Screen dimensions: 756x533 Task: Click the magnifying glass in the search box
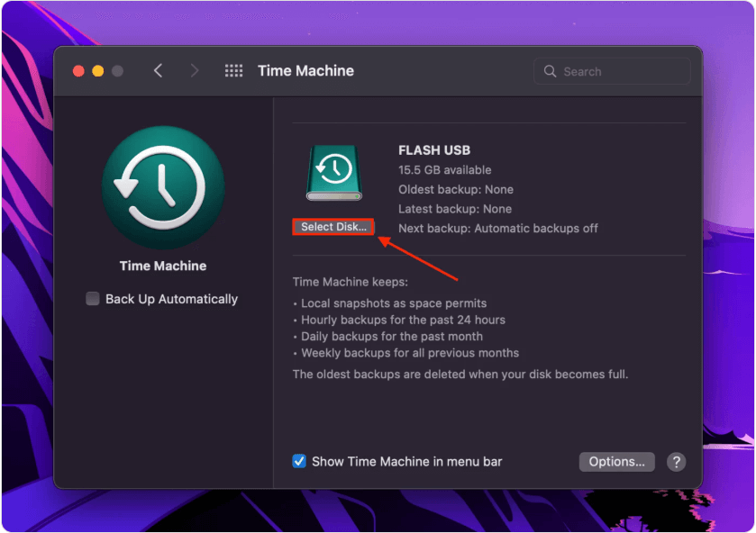click(551, 72)
